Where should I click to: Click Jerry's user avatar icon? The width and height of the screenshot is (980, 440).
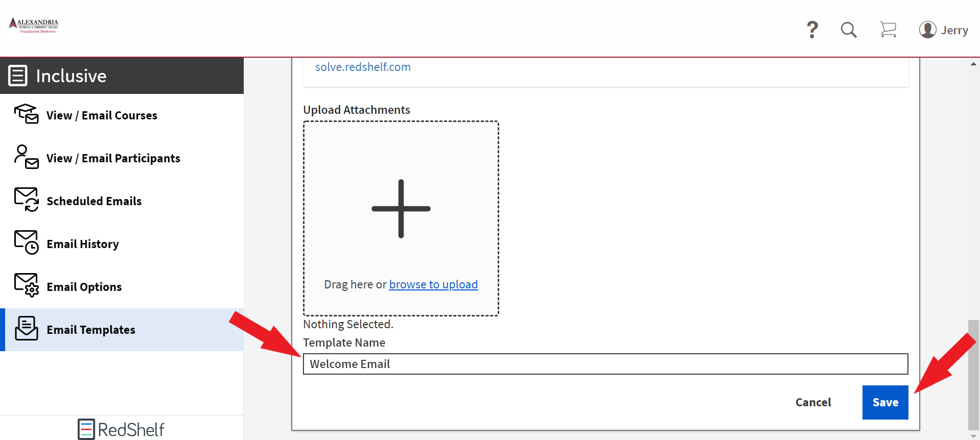point(927,30)
